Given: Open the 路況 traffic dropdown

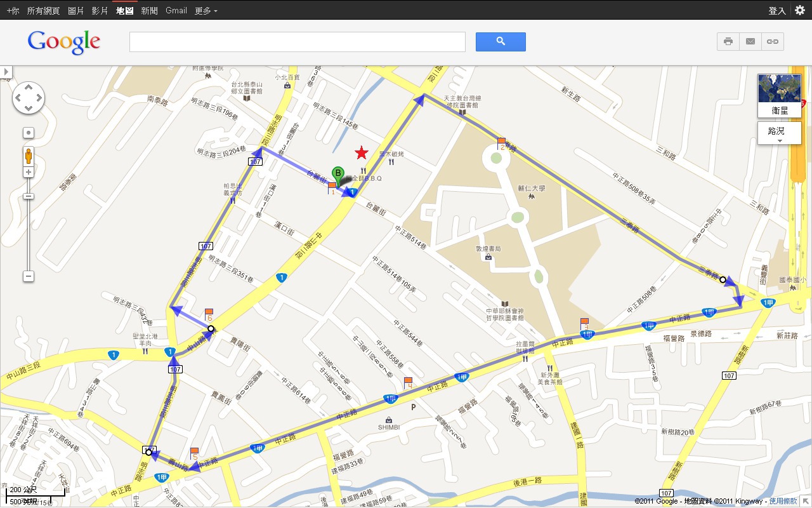Looking at the screenshot, I should click(780, 133).
